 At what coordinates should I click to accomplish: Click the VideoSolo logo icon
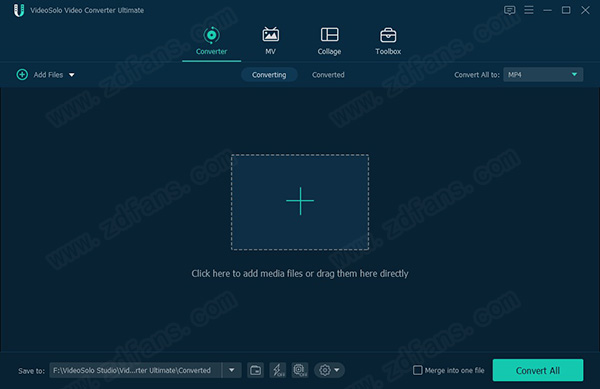coord(18,10)
